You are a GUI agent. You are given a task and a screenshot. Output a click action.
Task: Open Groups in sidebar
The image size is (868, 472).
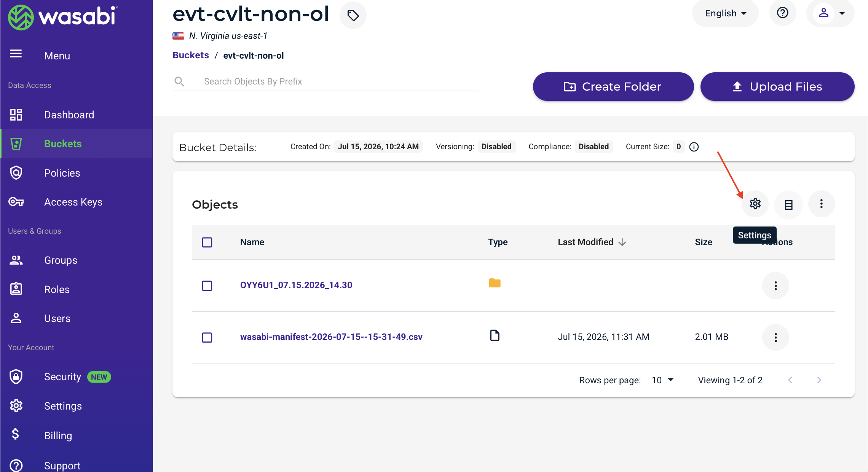[x=61, y=260]
